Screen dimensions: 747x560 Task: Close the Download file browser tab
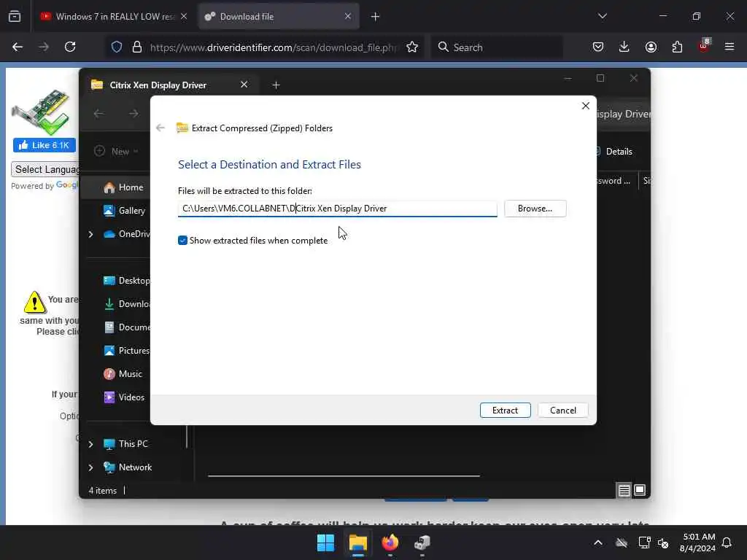[x=348, y=17]
